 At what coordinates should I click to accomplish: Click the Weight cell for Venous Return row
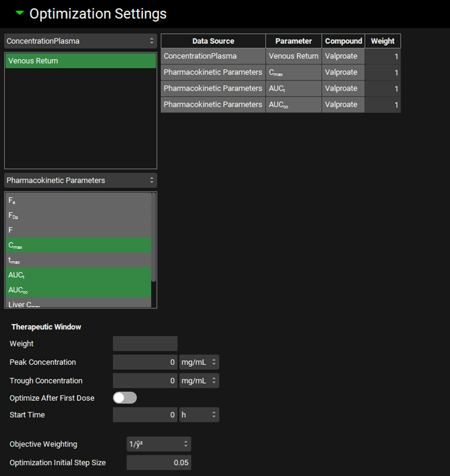click(x=383, y=56)
